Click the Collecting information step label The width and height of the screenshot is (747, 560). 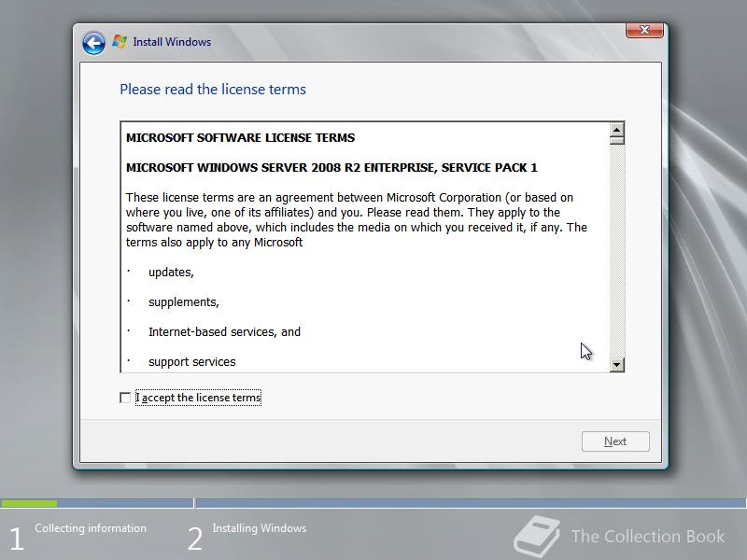click(91, 528)
